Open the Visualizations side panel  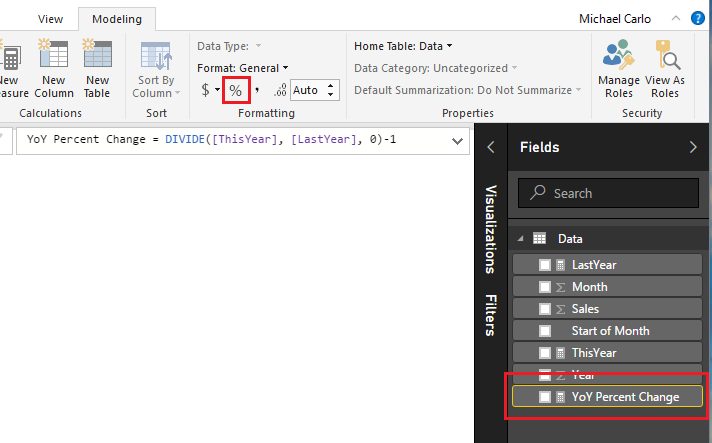click(491, 229)
